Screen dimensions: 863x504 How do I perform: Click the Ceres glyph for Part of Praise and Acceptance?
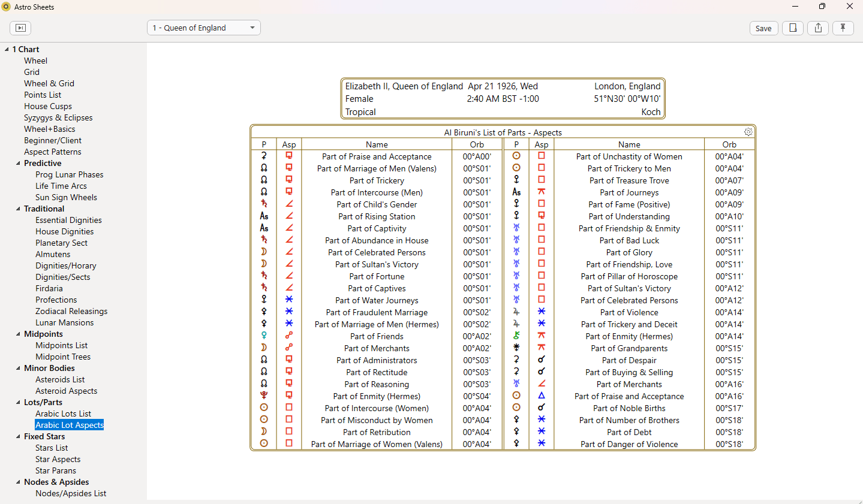pyautogui.click(x=264, y=156)
